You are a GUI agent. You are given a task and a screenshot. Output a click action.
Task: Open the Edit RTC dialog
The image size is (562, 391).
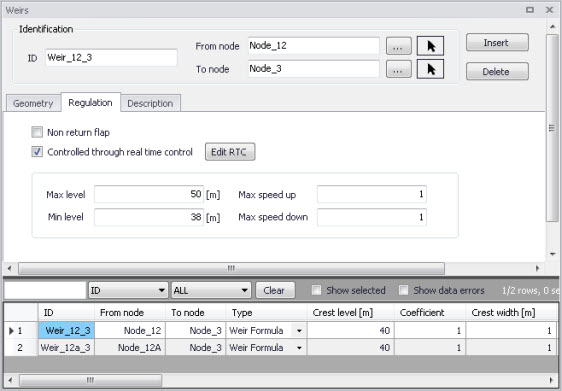[x=230, y=152]
